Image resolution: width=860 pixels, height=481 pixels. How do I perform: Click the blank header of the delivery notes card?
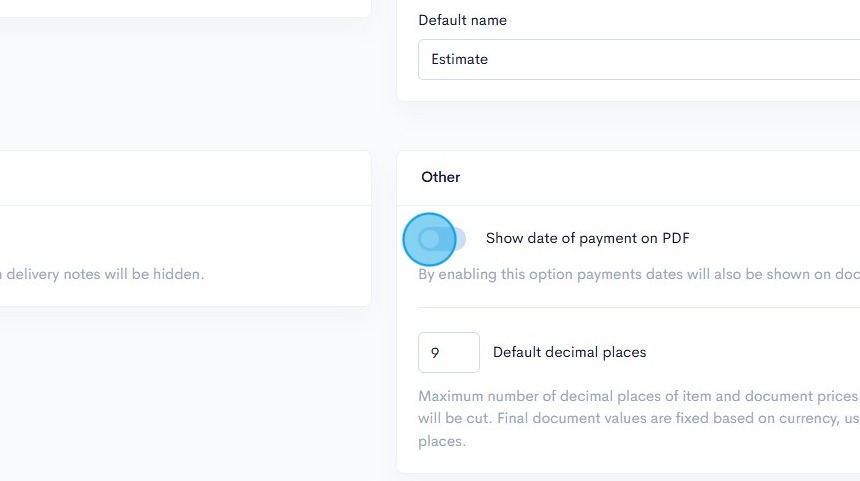[x=180, y=178]
